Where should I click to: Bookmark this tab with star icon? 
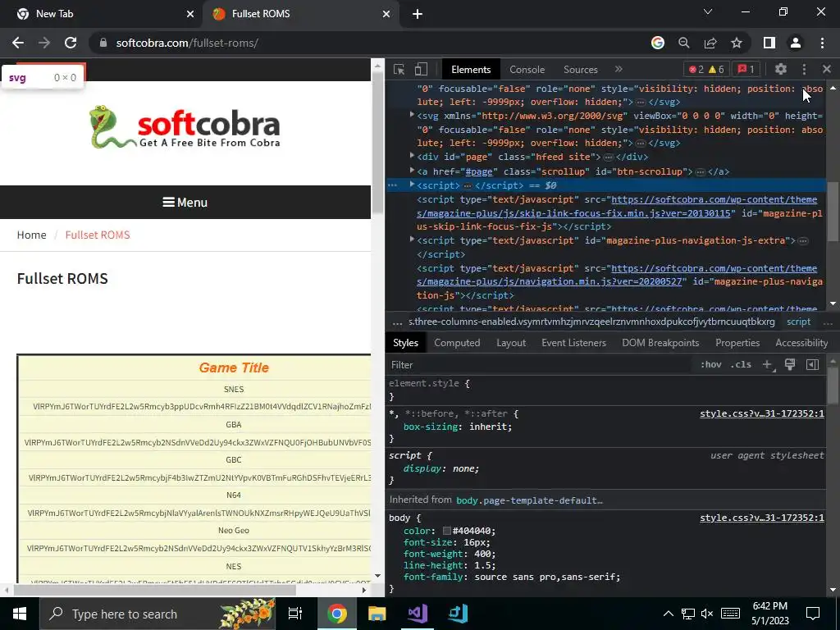[x=737, y=43]
